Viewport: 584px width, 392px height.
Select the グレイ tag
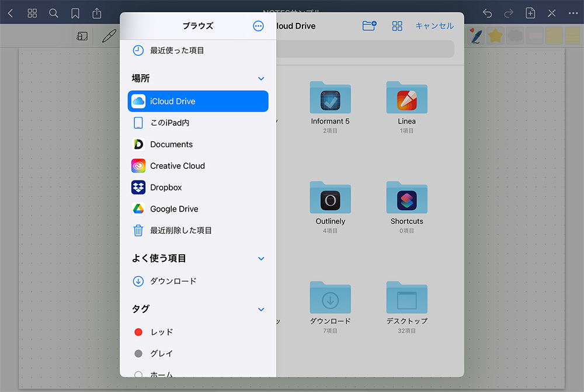click(198, 353)
